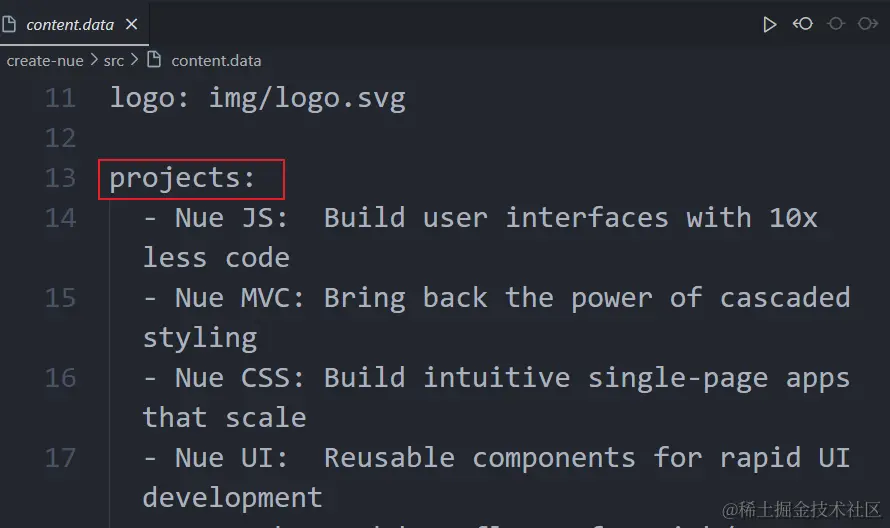The image size is (890, 528).
Task: Place cursor on the logo: img/logo.svg line
Action: (258, 98)
